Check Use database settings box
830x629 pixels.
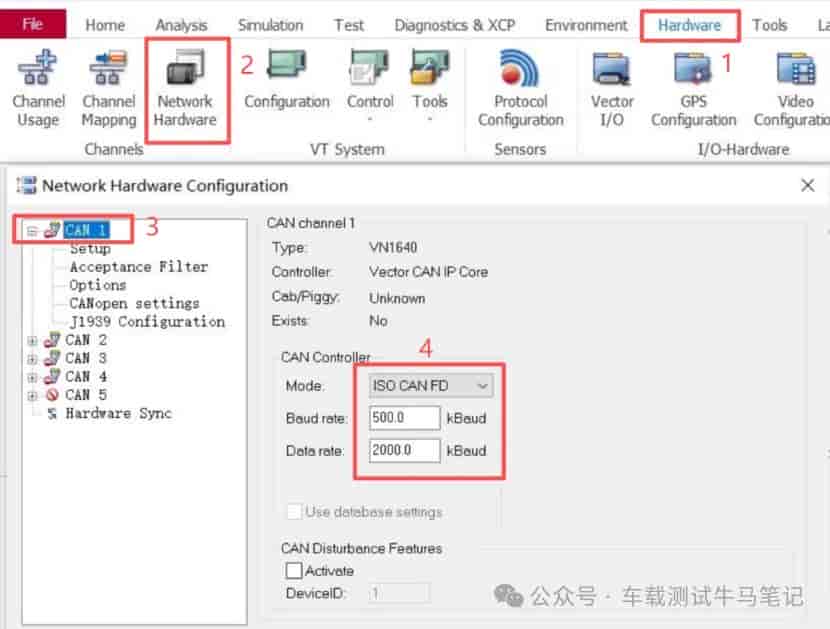(294, 511)
